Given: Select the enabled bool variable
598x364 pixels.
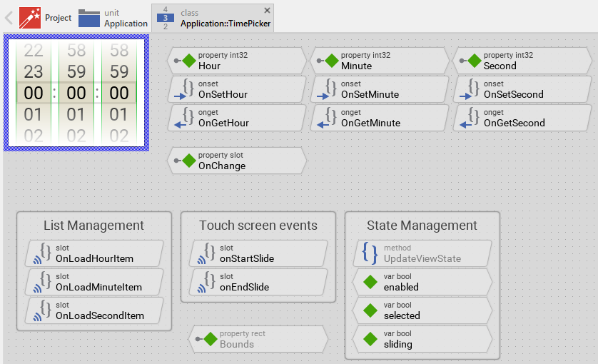Looking at the screenshot, I should point(422,282).
